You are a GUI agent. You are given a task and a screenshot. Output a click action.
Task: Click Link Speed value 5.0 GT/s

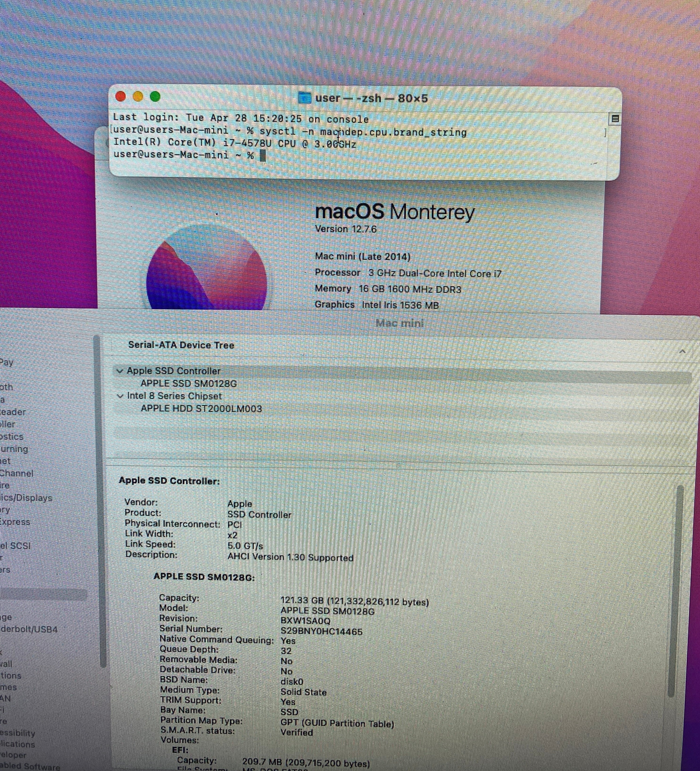point(245,546)
